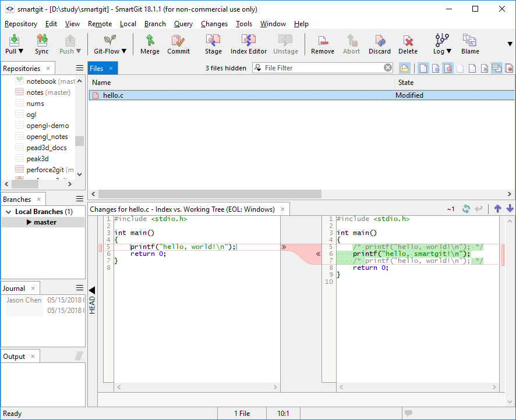The width and height of the screenshot is (516, 420).
Task: Click the refresh compare icon in Changes view
Action: tap(466, 209)
